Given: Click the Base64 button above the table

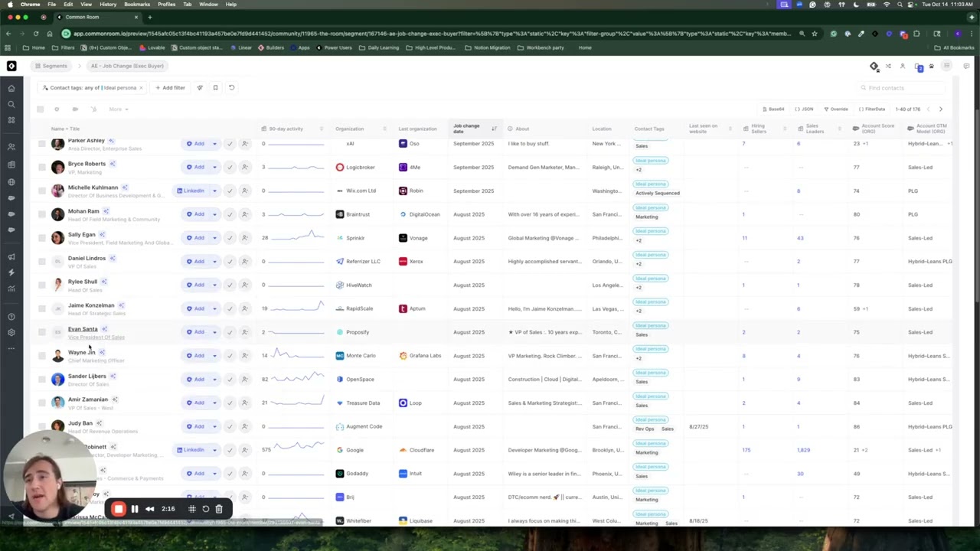Looking at the screenshot, I should 773,109.
